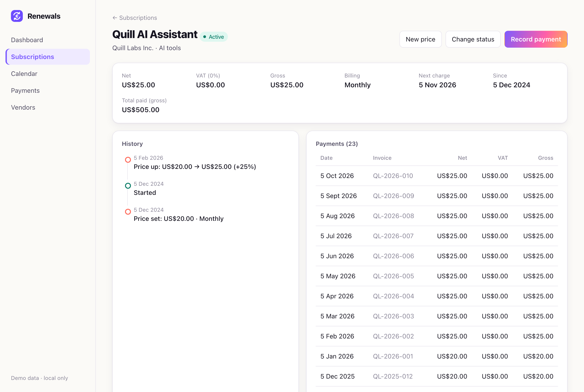Click the Since date 5 Dec 2024

click(x=511, y=85)
